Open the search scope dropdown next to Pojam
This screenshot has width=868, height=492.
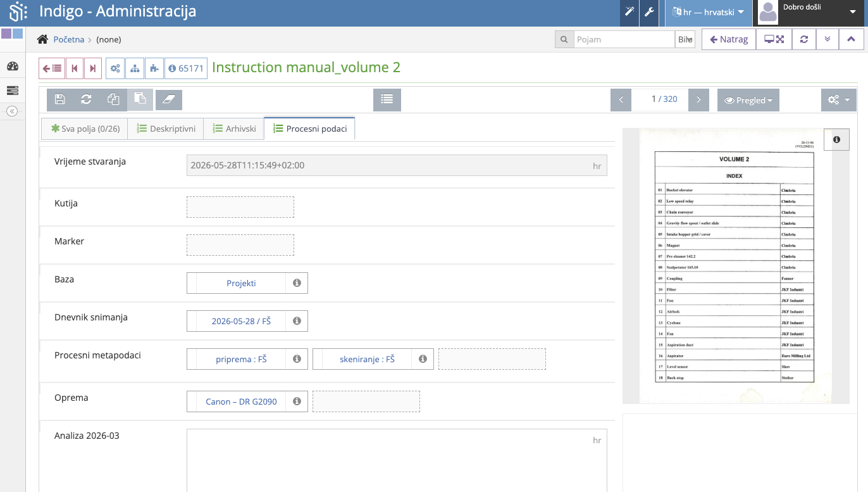(685, 39)
